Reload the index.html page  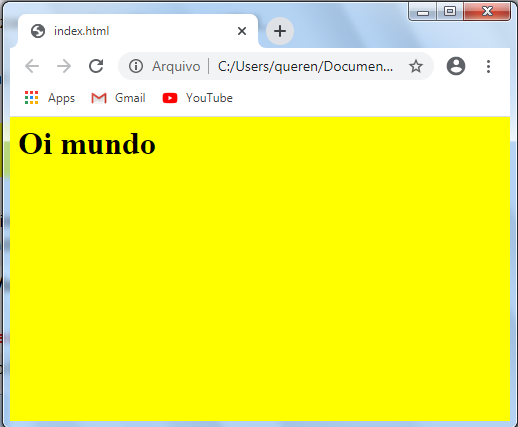point(96,66)
